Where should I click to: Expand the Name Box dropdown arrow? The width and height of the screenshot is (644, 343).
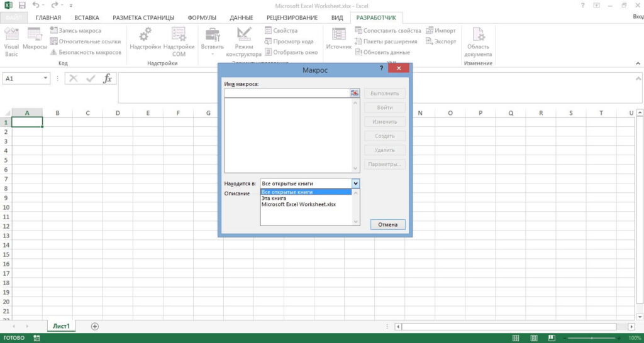(x=46, y=79)
